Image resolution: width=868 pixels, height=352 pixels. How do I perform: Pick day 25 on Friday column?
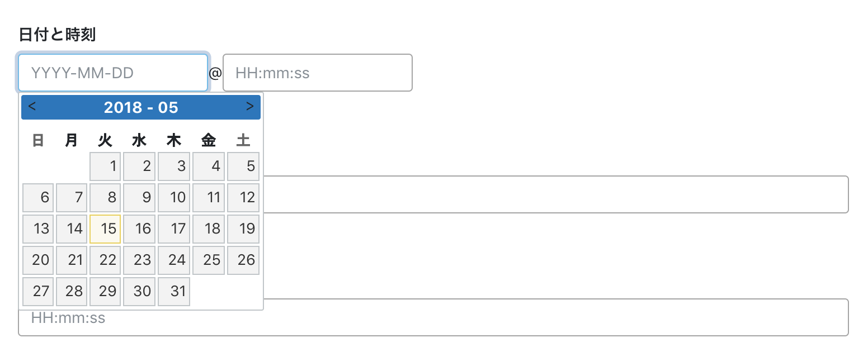point(209,260)
